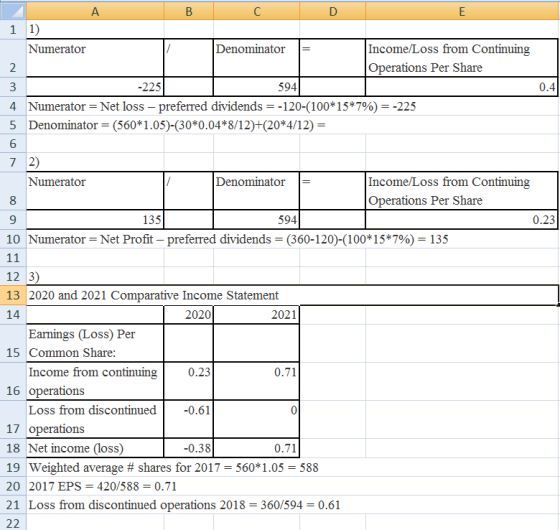Click cell containing -225
The height and width of the screenshot is (530, 560).
coord(95,86)
